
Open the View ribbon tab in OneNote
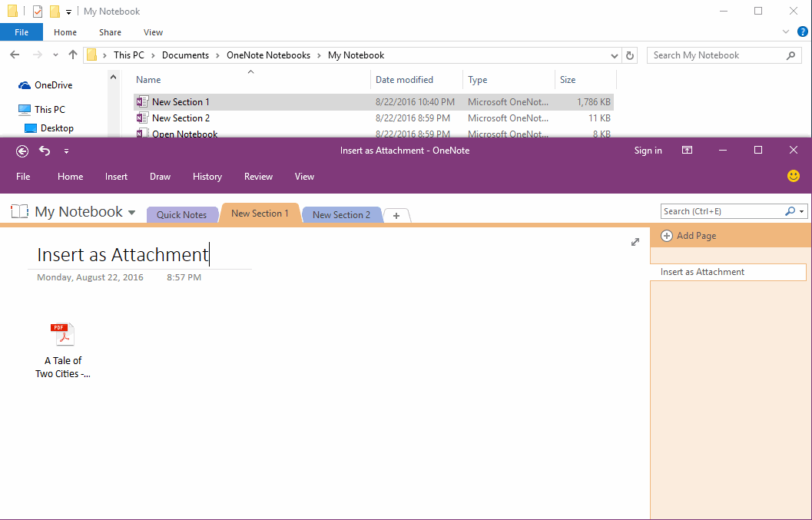pos(304,177)
